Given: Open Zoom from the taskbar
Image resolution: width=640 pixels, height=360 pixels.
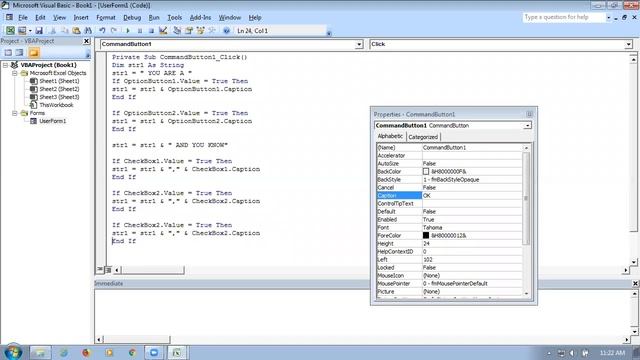Looking at the screenshot, I should tap(154, 352).
